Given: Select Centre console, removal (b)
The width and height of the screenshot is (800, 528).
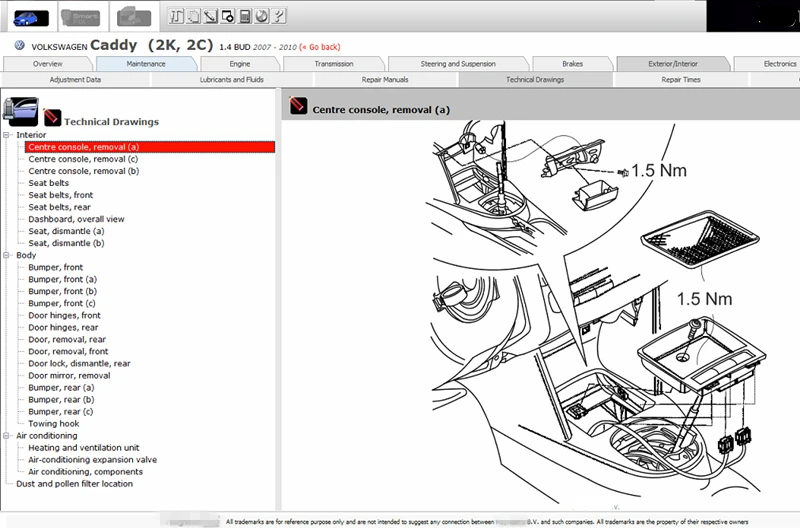Looking at the screenshot, I should [x=84, y=171].
